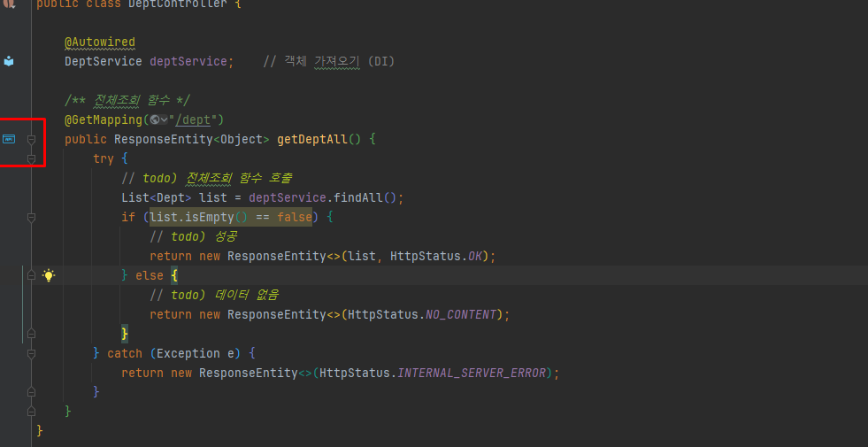This screenshot has height=447, width=868.
Task: Click the @GetMapping annotation
Action: click(x=104, y=119)
